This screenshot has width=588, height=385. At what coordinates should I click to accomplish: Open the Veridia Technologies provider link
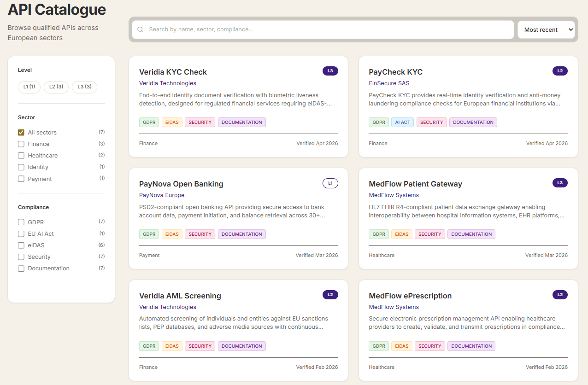(167, 83)
